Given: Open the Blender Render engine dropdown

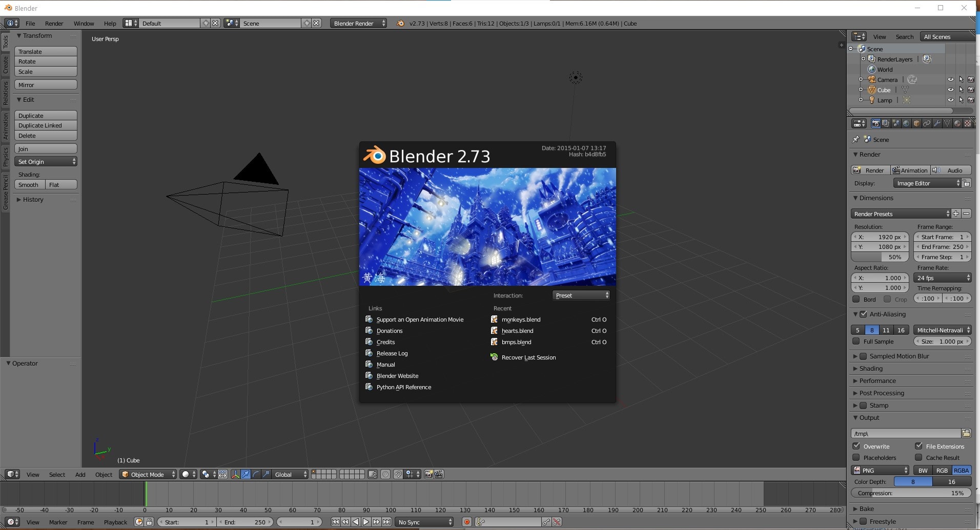Looking at the screenshot, I should [x=359, y=23].
